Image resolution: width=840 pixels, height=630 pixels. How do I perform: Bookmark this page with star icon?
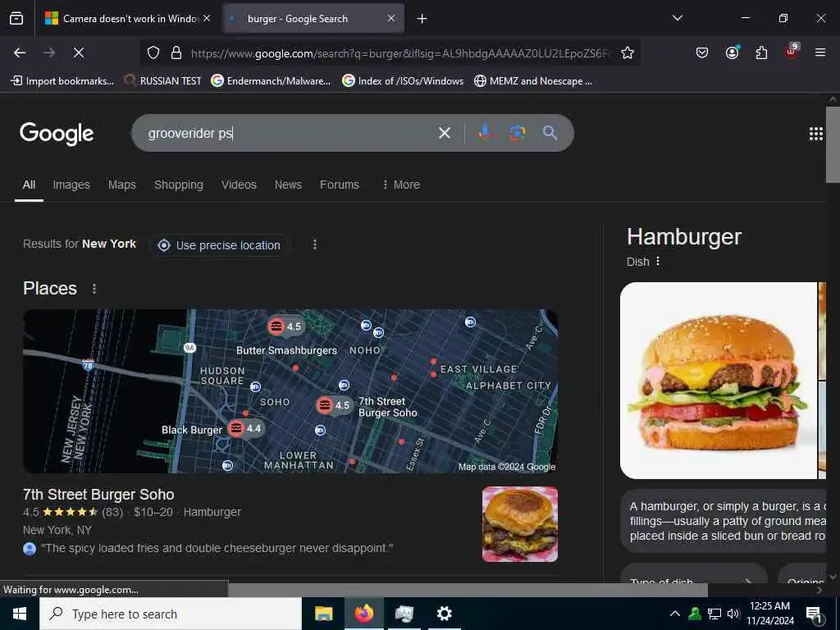pos(628,52)
